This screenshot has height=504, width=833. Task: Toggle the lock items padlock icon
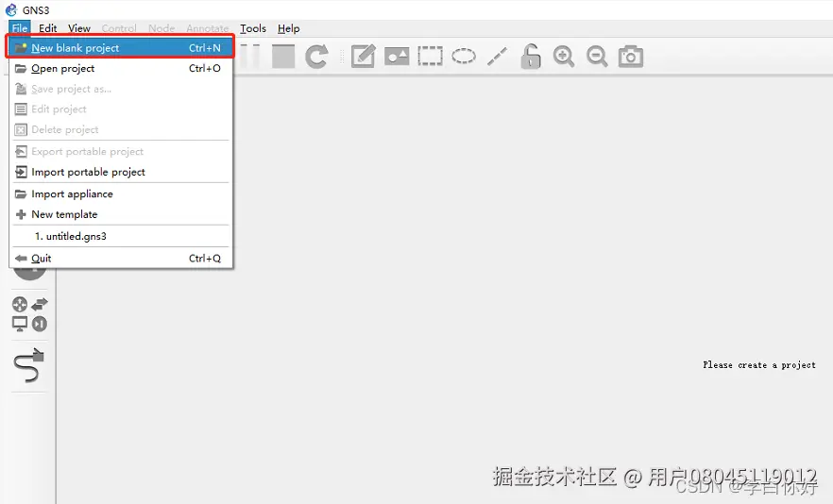coord(530,57)
